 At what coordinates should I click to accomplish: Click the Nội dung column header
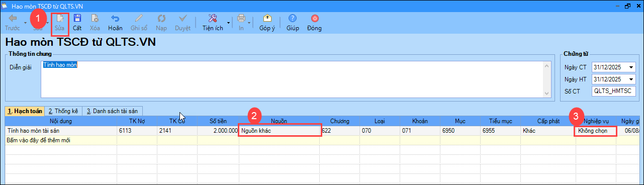click(61, 121)
